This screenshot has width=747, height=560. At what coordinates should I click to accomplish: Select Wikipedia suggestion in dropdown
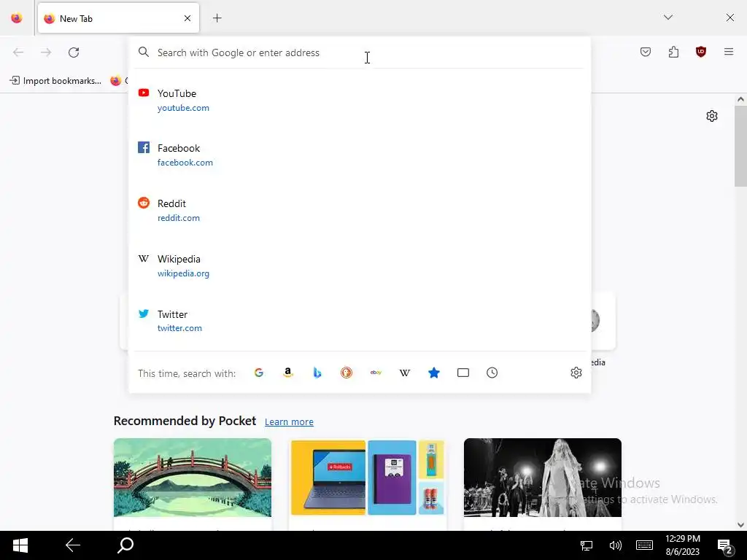pyautogui.click(x=360, y=265)
